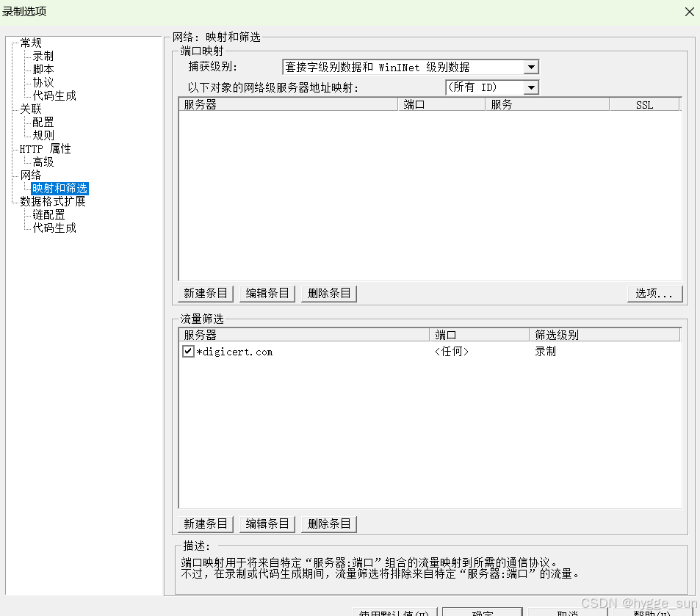Close the 录制选项 dialog
Viewport: 700px width, 616px height.
tap(690, 12)
